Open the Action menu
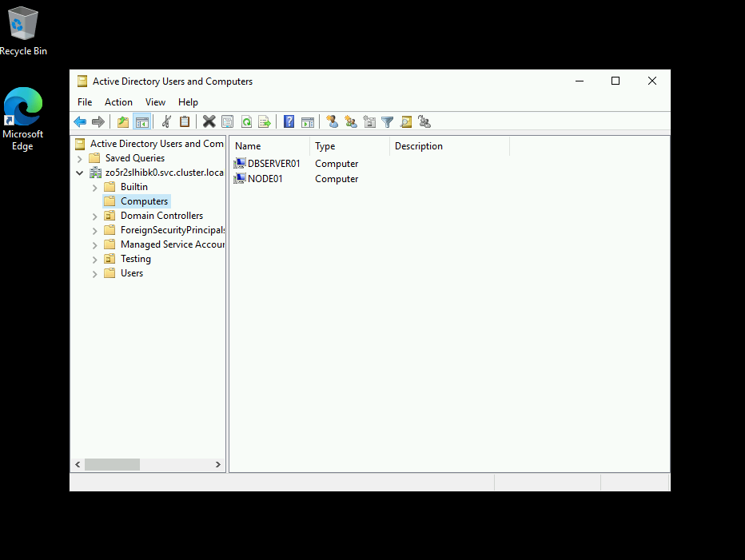Image resolution: width=745 pixels, height=560 pixels. 118,102
